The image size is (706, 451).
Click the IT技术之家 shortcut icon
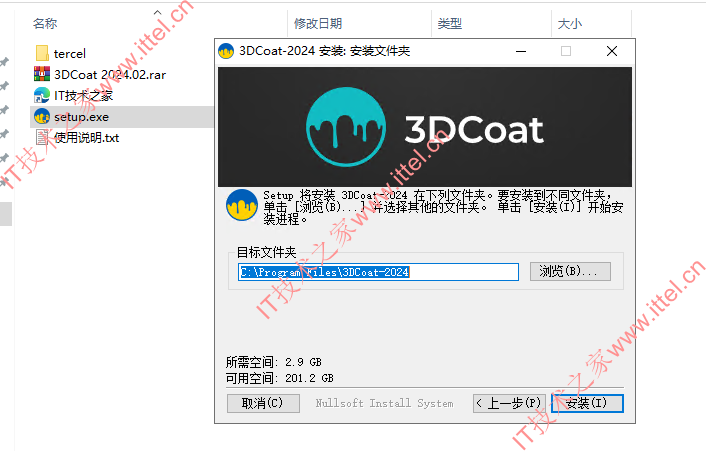coord(42,95)
